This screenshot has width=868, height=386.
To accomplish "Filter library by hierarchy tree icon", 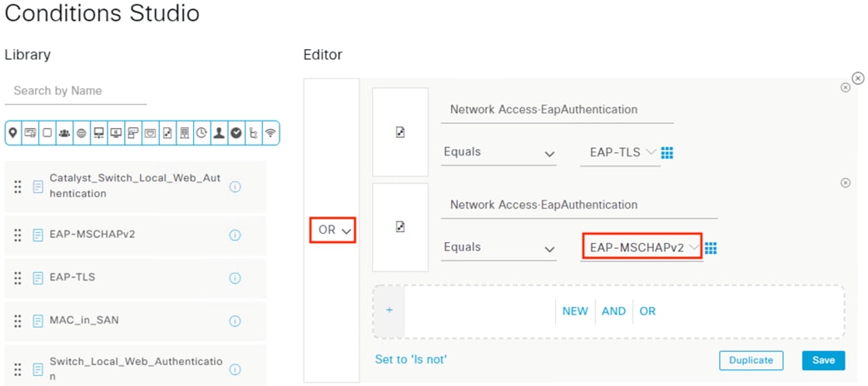I will coord(254,133).
